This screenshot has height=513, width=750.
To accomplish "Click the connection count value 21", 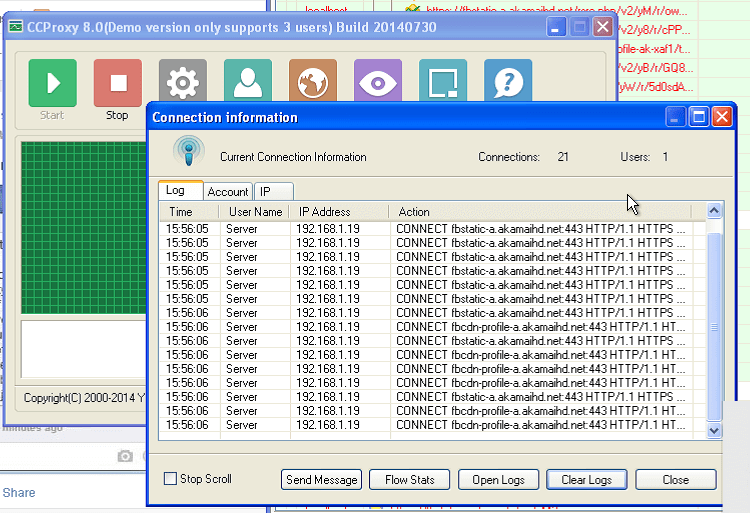I will 562,157.
